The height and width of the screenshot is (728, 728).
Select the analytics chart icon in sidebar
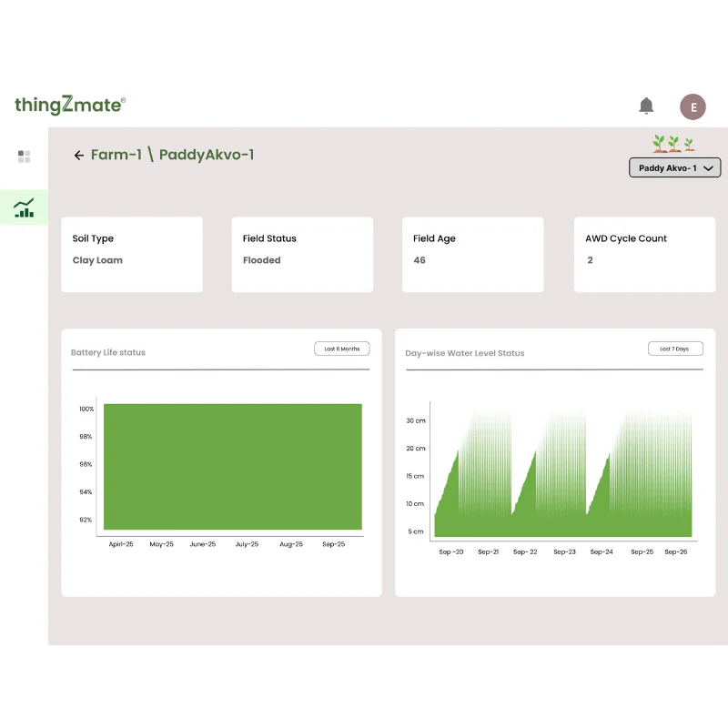point(25,207)
